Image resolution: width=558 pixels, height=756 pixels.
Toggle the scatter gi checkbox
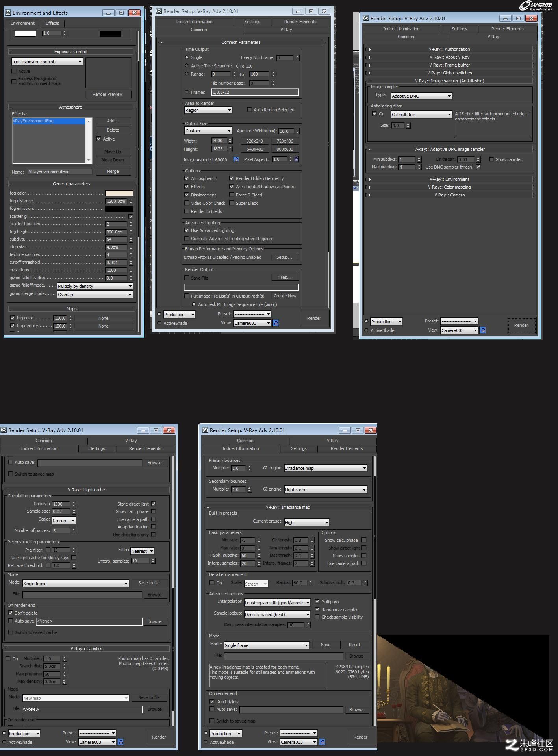click(131, 216)
